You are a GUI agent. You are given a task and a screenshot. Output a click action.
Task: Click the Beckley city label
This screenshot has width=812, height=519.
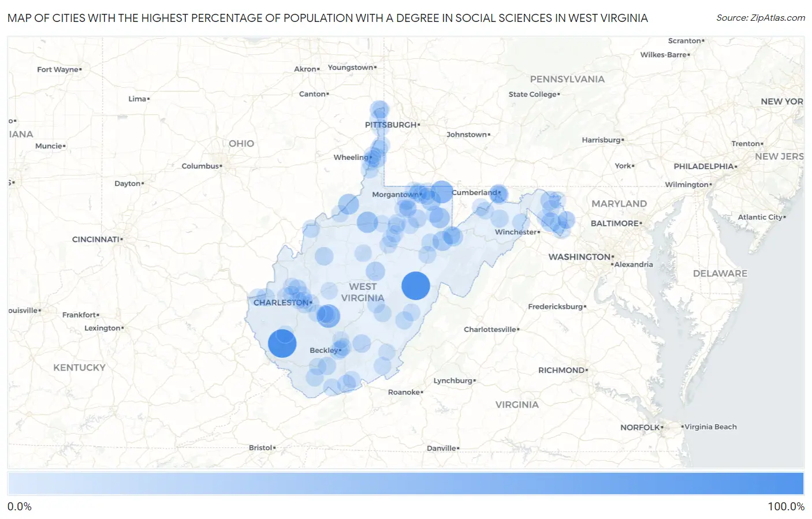tap(324, 350)
